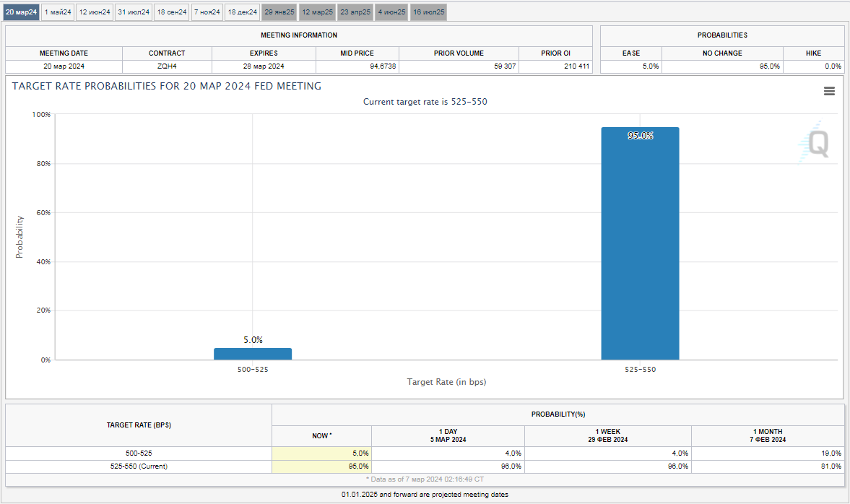Open the chart hamburger menu icon
The width and height of the screenshot is (850, 504).
pyautogui.click(x=829, y=91)
